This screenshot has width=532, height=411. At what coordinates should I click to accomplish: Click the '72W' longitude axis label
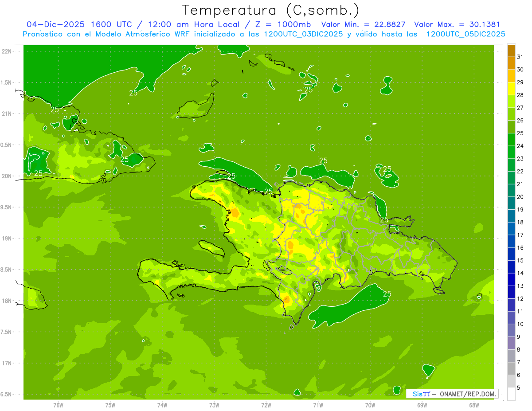coord(266,405)
